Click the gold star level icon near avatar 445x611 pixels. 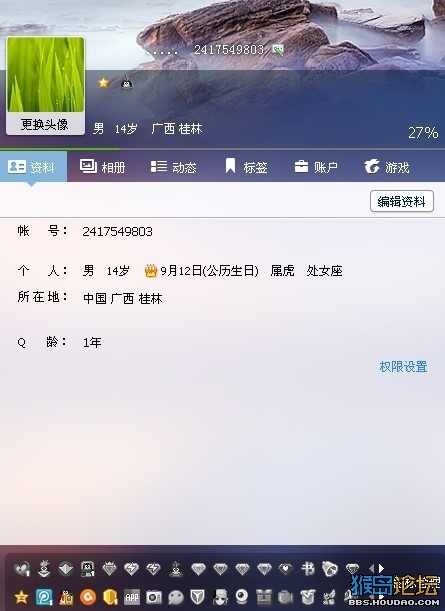tap(103, 83)
